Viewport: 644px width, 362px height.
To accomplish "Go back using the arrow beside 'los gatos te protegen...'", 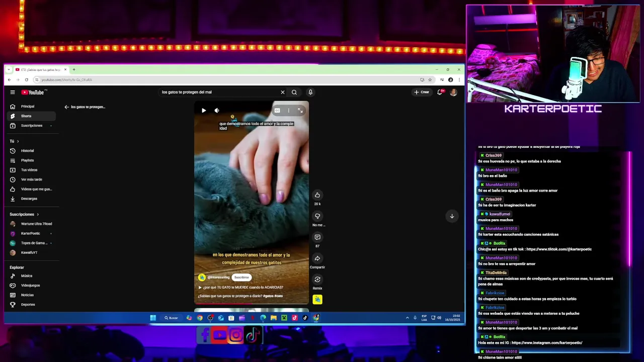I will (x=66, y=107).
